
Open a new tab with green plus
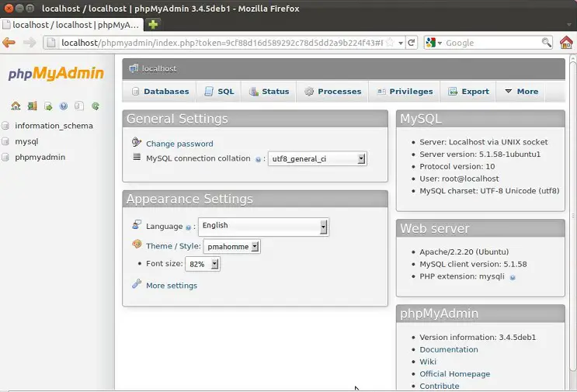pos(153,25)
